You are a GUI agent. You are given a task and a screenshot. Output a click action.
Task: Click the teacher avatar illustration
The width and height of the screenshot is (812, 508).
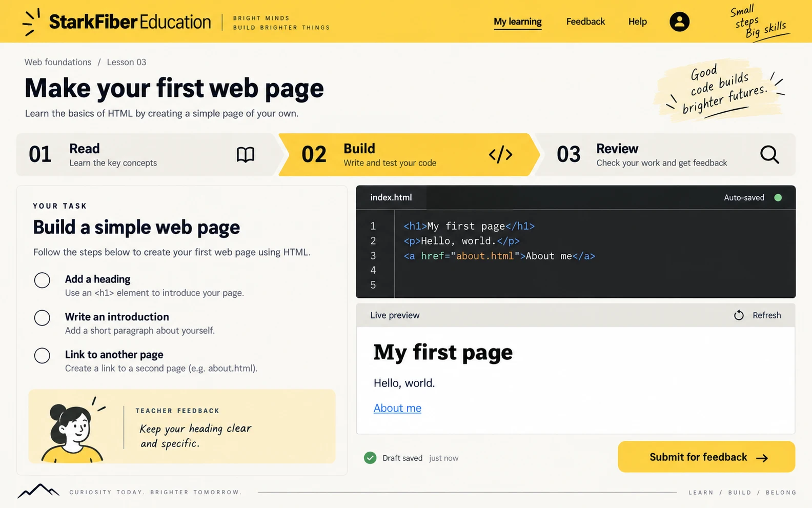click(73, 430)
